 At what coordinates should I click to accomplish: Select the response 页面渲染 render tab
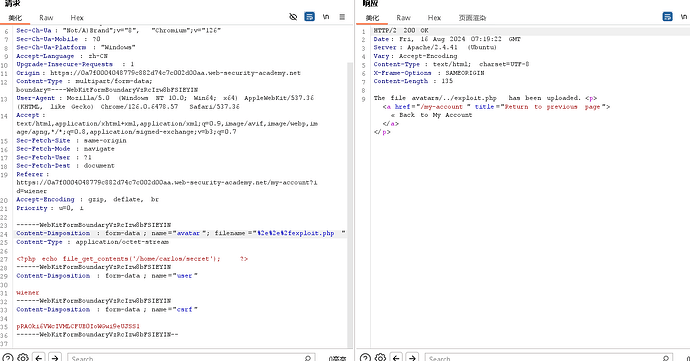coord(472,18)
